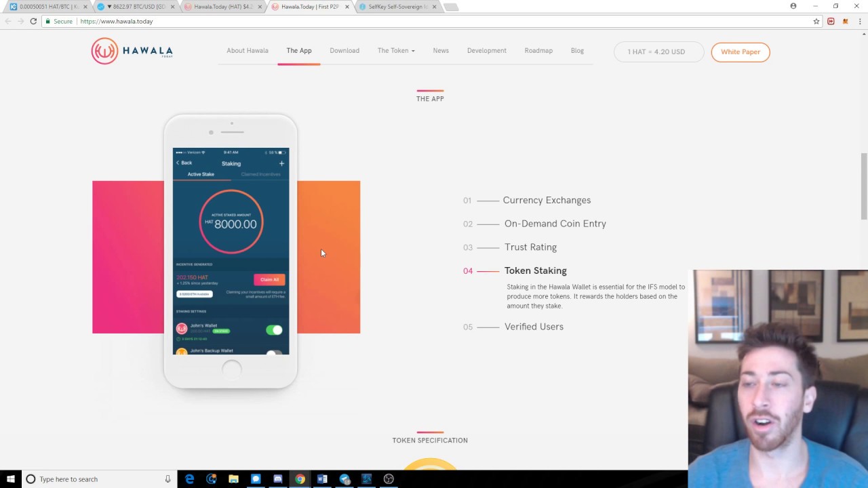Open the Chrome three-dot menu
868x488 pixels.
coord(860,21)
